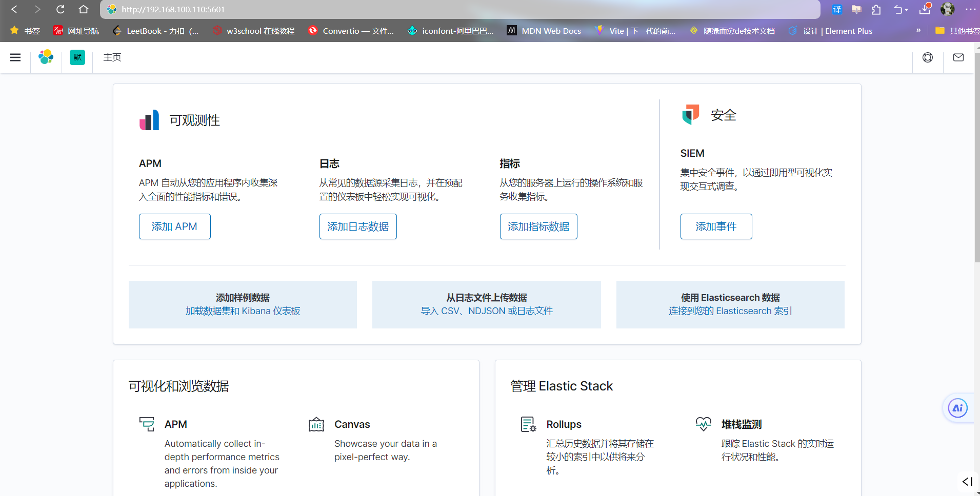
Task: Open browser downloads icon
Action: tap(925, 9)
